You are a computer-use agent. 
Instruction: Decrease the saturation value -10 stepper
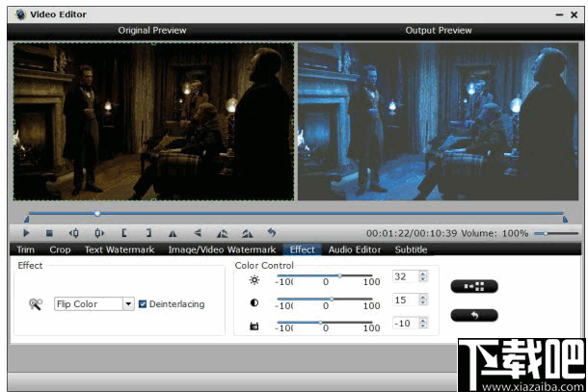[423, 326]
